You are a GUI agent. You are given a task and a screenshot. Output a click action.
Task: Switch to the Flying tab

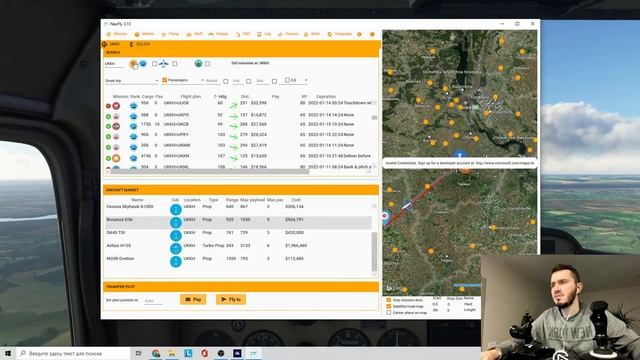pos(170,34)
